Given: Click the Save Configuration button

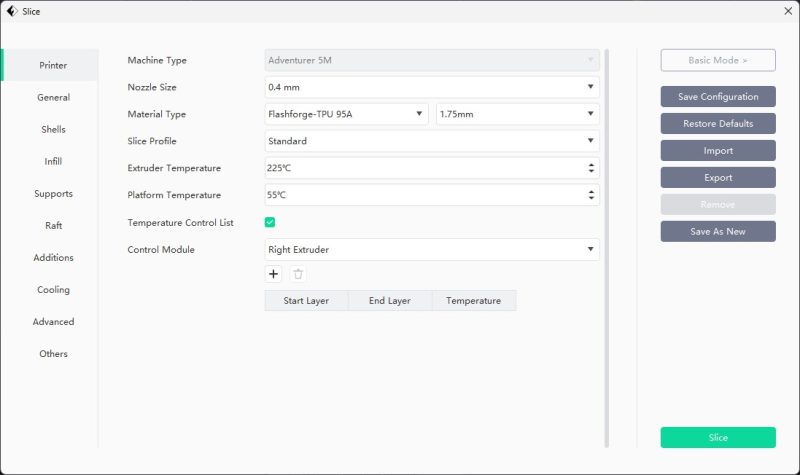Looking at the screenshot, I should point(718,96).
